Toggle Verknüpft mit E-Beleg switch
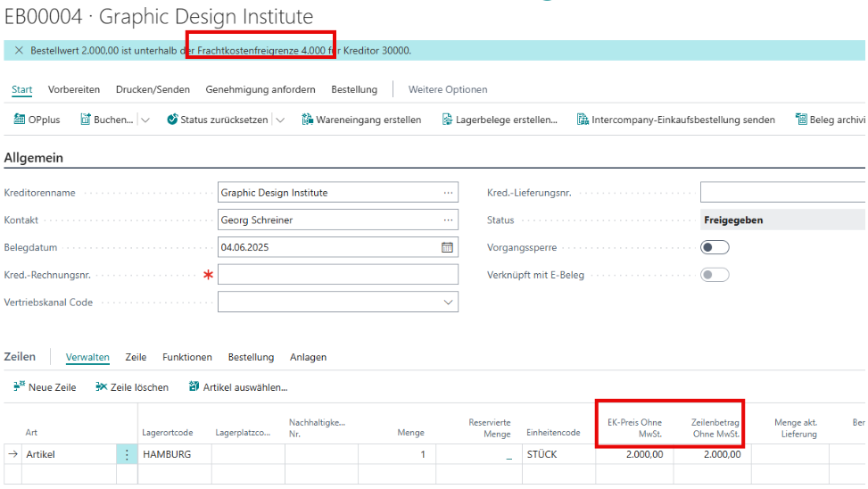The width and height of the screenshot is (868, 489). coord(715,275)
